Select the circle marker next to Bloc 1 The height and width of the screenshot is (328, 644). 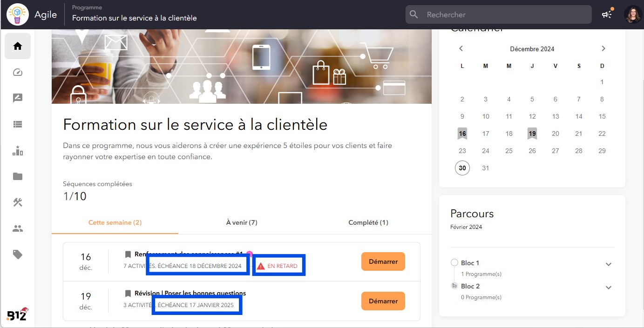click(454, 263)
